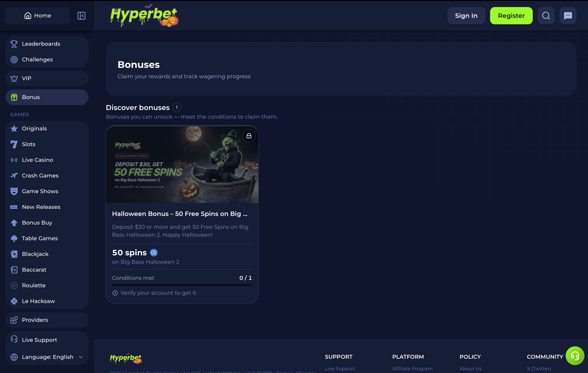The image size is (588, 373).
Task: Click the About Us footer link
Action: [x=470, y=369]
